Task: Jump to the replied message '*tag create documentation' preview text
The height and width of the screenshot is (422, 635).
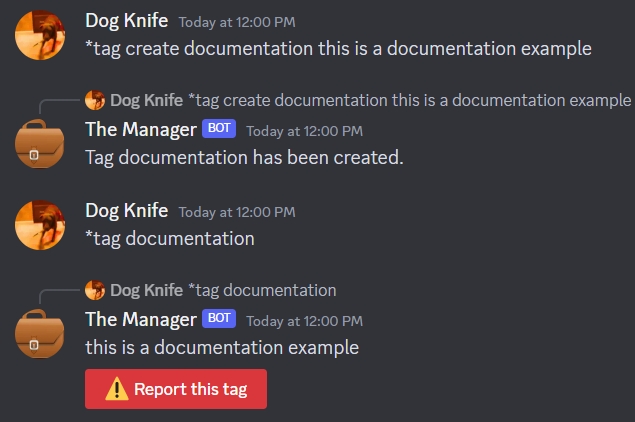Action: pyautogui.click(x=409, y=100)
